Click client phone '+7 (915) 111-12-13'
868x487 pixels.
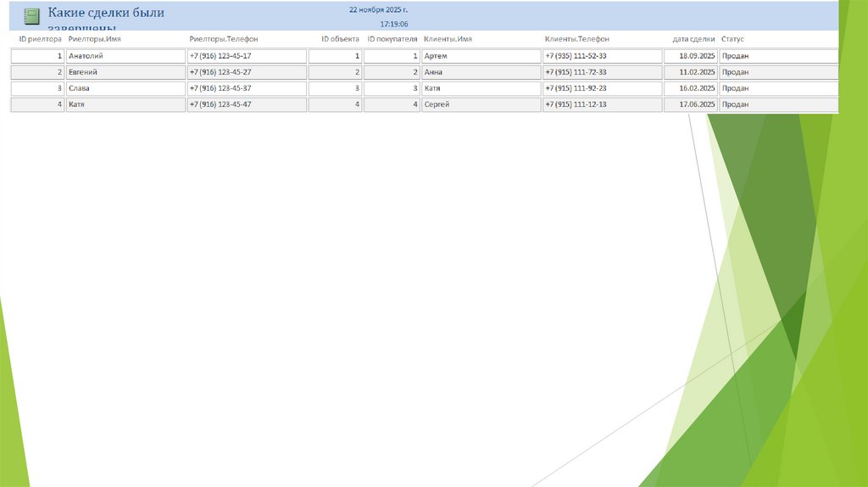(603, 104)
